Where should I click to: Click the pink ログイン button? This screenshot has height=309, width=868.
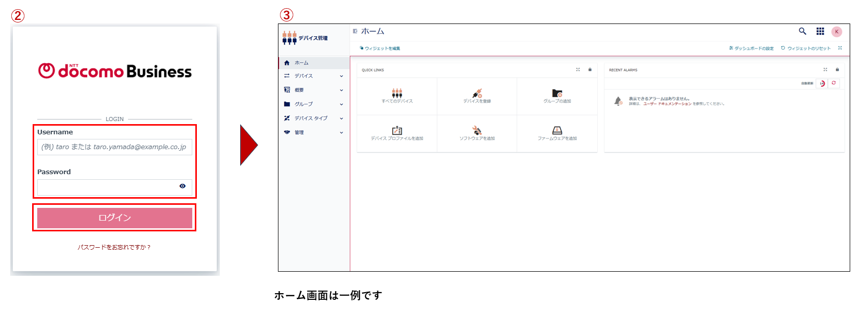click(115, 218)
